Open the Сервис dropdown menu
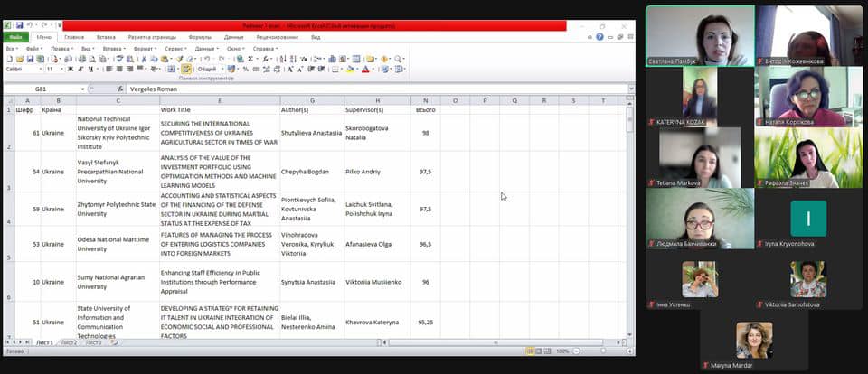 [176, 49]
